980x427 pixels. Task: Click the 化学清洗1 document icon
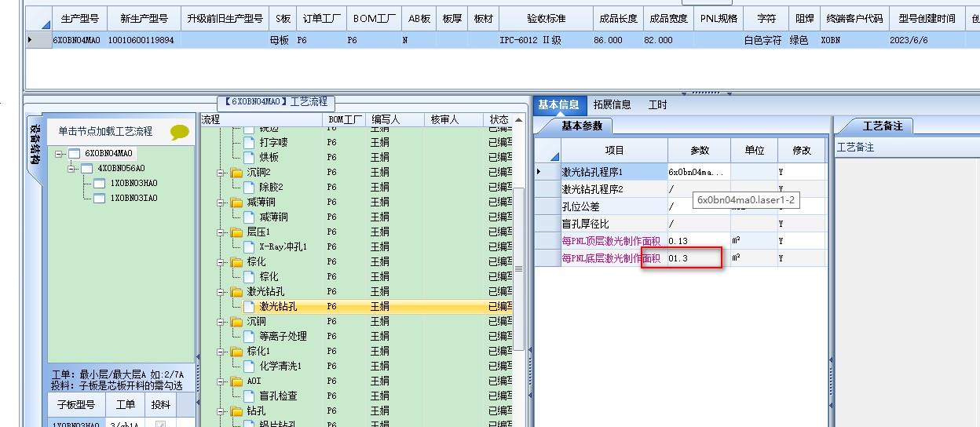click(x=249, y=366)
